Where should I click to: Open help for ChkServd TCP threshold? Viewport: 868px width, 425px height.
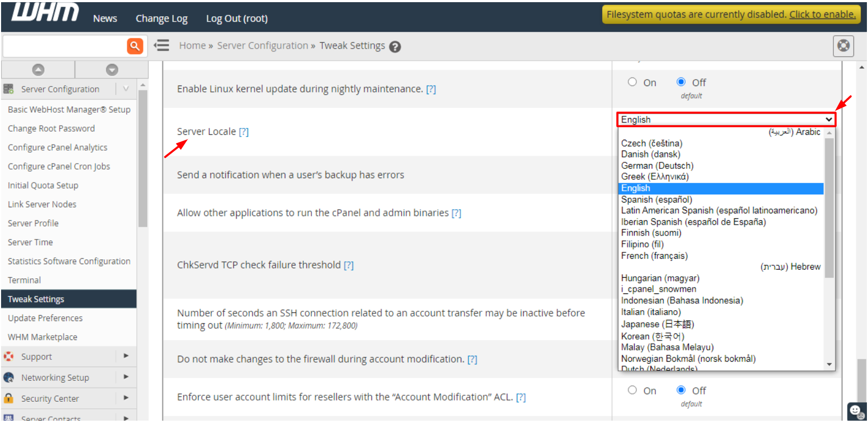point(349,265)
